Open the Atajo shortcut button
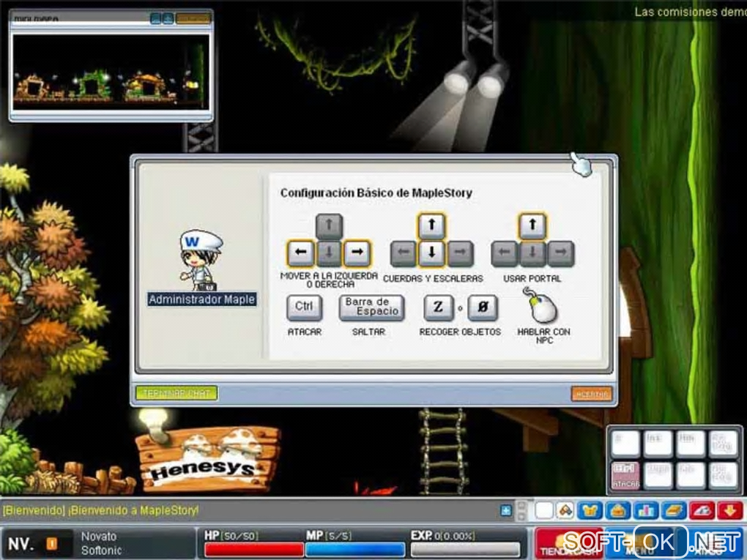This screenshot has height=560, width=747. coord(710,543)
